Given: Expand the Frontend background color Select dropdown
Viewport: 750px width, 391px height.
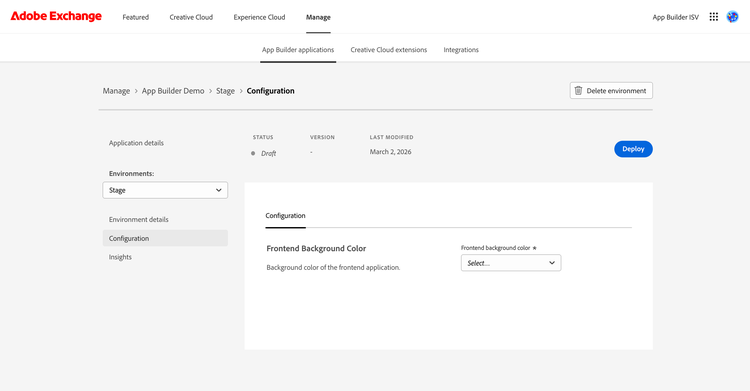Looking at the screenshot, I should coord(511,263).
